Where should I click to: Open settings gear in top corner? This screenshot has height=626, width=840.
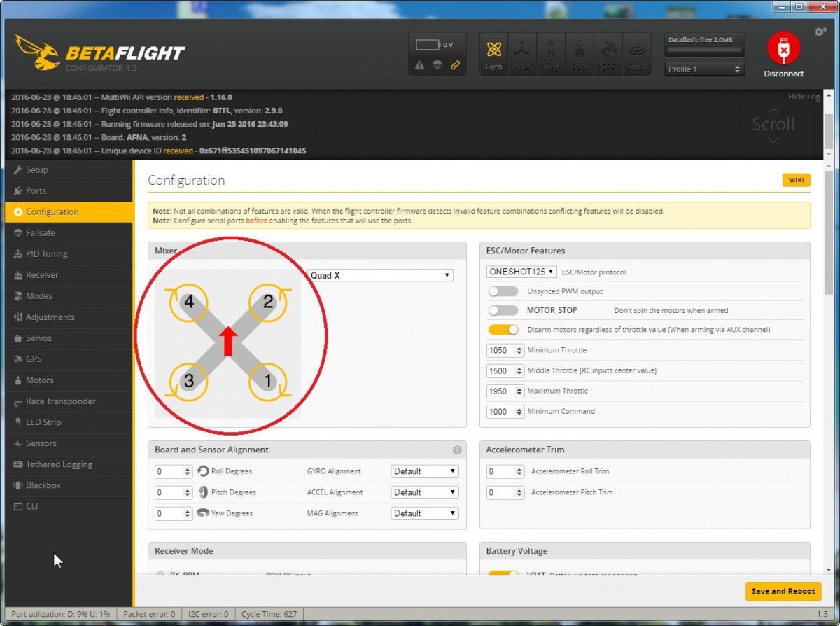[820, 32]
